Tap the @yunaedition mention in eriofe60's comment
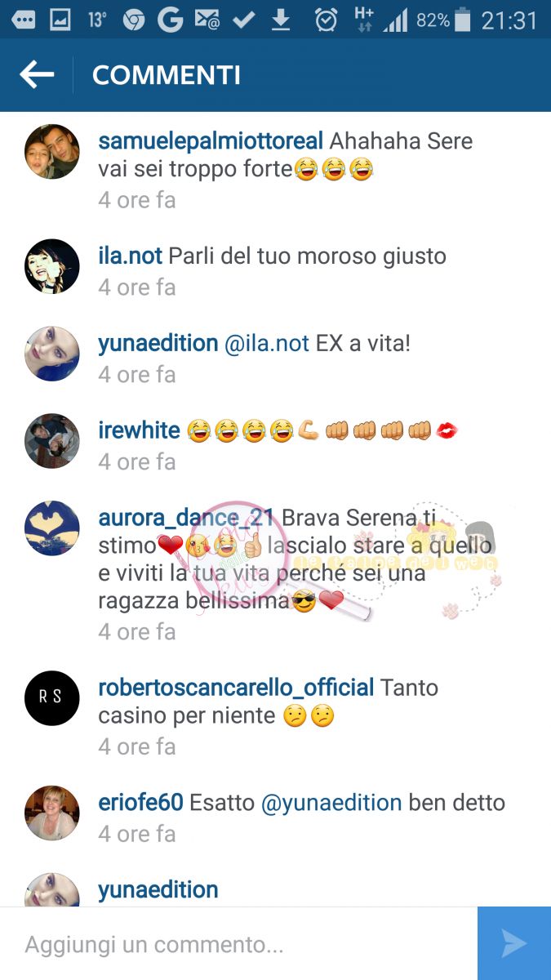This screenshot has width=551, height=980. coord(331,803)
